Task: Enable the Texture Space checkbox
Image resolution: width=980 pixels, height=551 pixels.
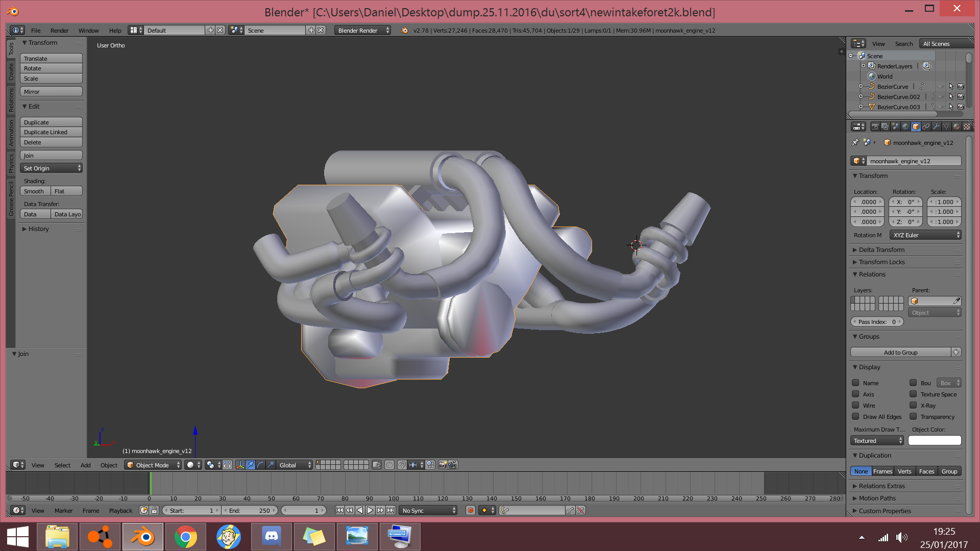Action: tap(913, 394)
